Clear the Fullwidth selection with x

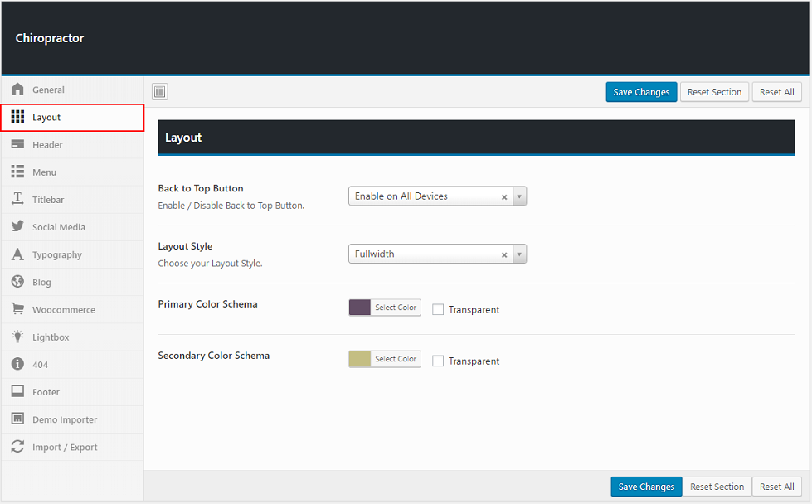[x=504, y=254]
